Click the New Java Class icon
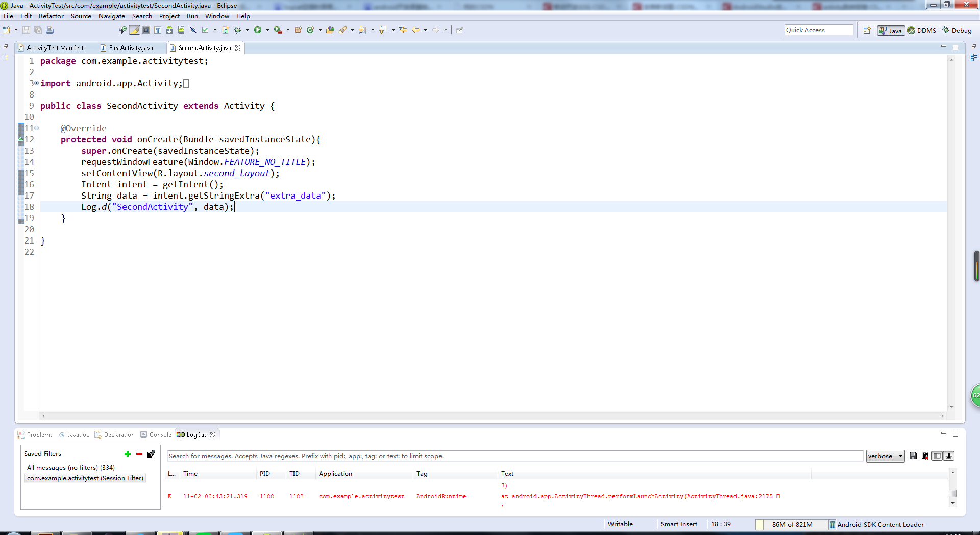The height and width of the screenshot is (535, 980). click(310, 30)
